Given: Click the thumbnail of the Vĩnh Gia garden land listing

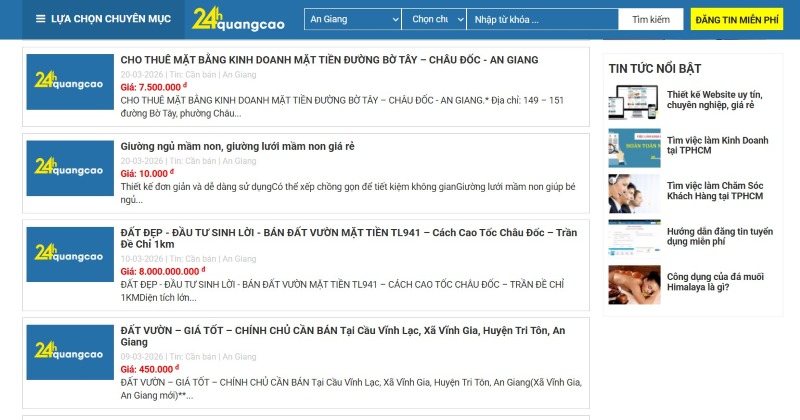Looking at the screenshot, I should coord(70,352).
